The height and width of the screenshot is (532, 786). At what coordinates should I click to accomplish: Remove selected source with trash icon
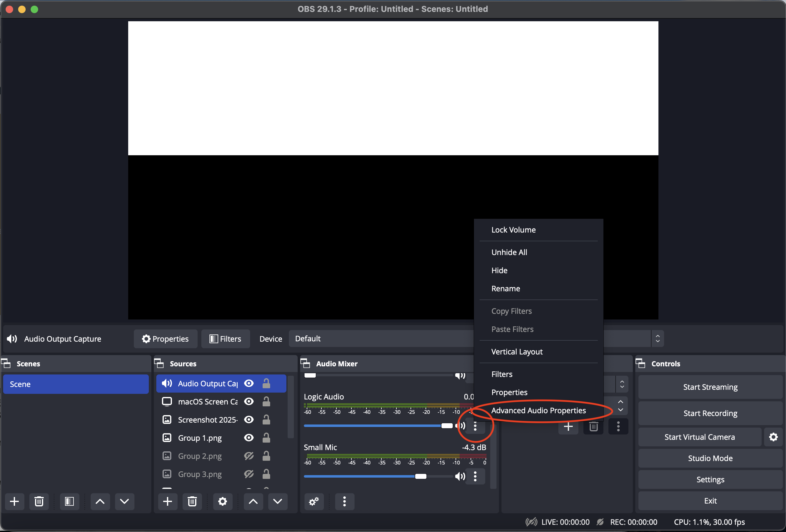pos(192,501)
